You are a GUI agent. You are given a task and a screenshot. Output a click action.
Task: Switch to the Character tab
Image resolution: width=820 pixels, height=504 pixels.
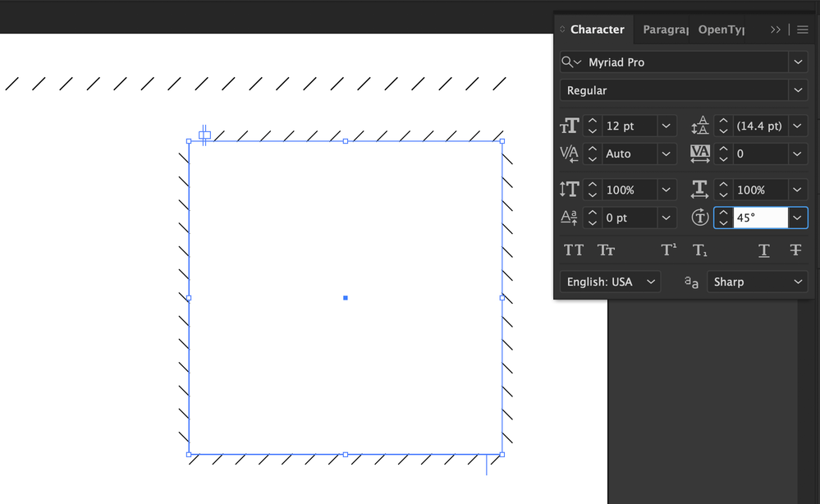point(597,30)
